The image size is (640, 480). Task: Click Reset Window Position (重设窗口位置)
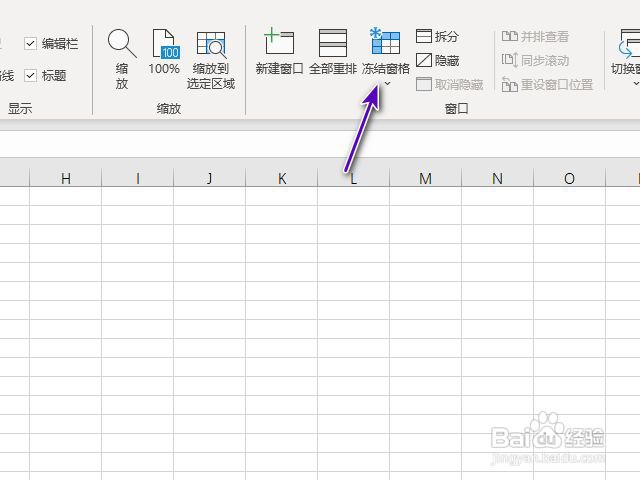547,84
